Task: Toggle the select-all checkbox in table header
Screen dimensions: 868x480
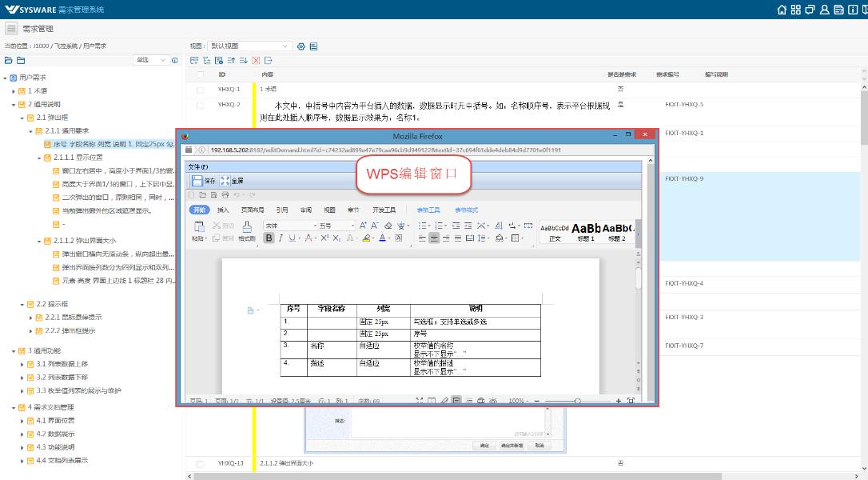Action: pyautogui.click(x=200, y=74)
